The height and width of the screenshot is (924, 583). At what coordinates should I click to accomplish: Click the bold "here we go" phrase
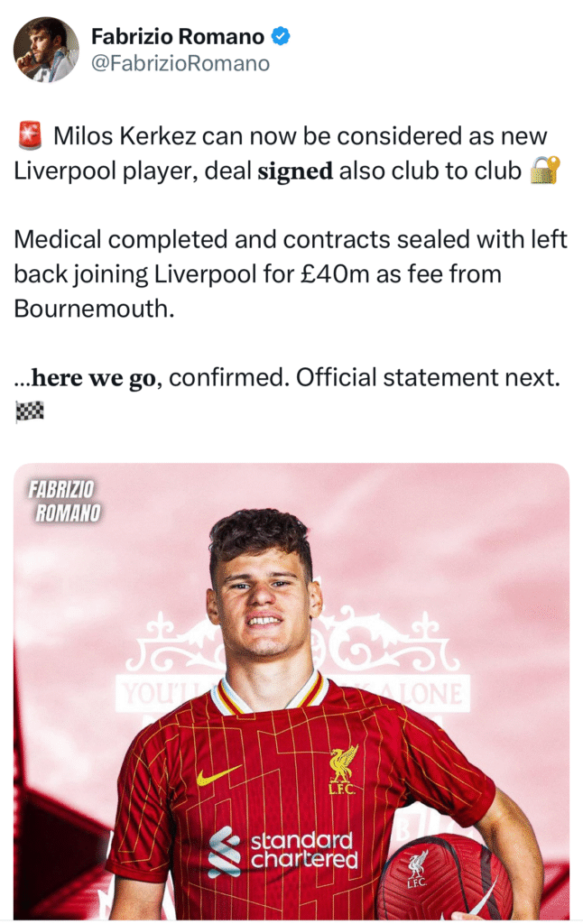point(94,378)
